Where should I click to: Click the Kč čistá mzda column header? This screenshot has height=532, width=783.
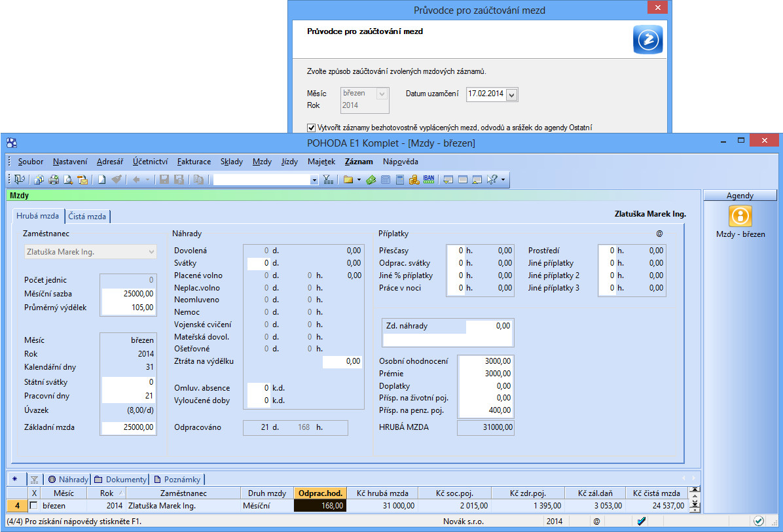click(x=656, y=493)
